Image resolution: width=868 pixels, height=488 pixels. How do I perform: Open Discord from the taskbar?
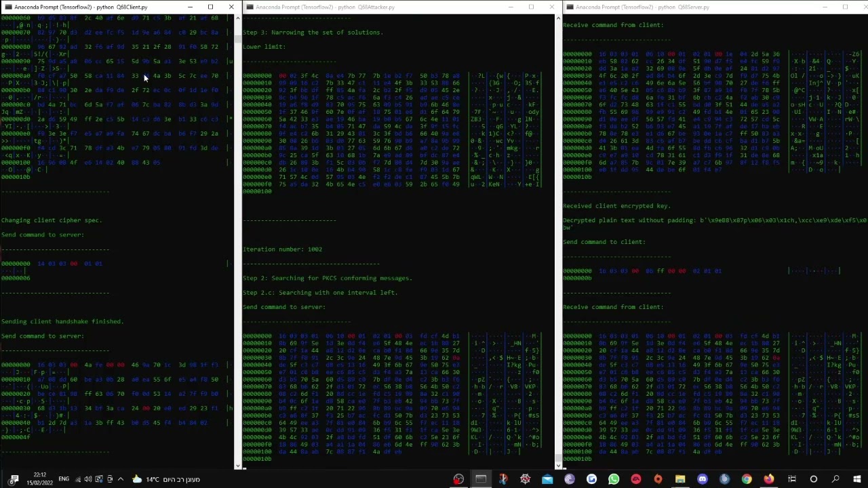[703, 479]
